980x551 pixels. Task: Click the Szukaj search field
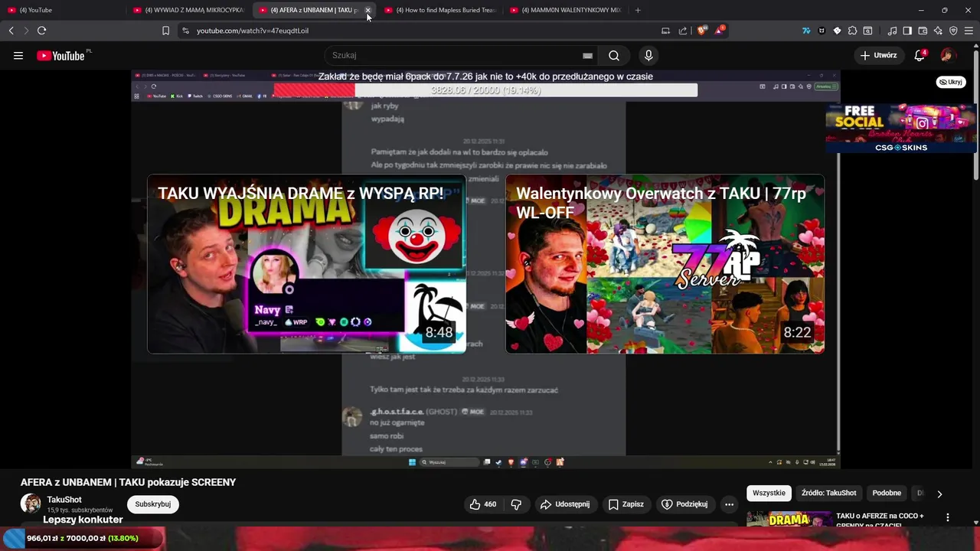click(455, 55)
